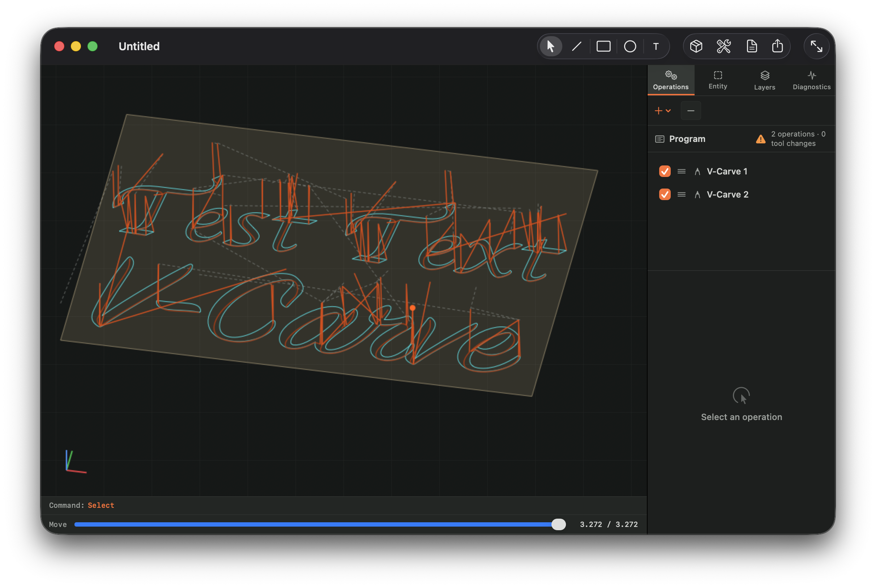Open the Diagnostics tab
This screenshot has width=876, height=588.
point(811,80)
